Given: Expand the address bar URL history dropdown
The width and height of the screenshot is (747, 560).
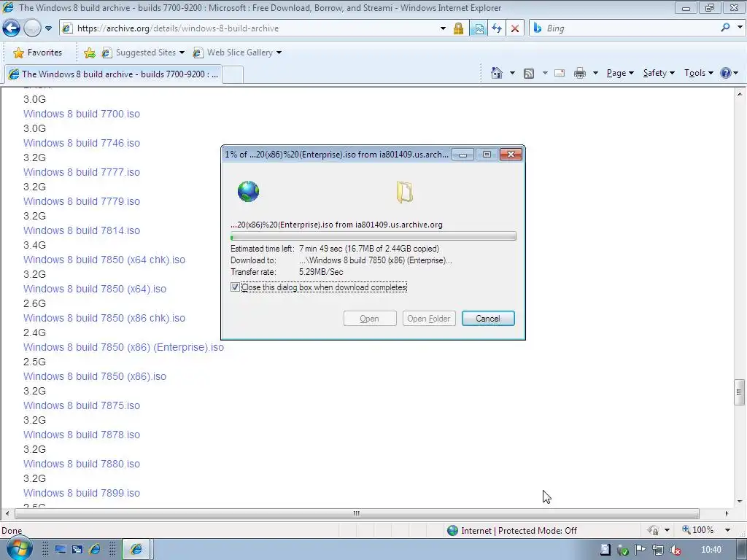Looking at the screenshot, I should (443, 28).
